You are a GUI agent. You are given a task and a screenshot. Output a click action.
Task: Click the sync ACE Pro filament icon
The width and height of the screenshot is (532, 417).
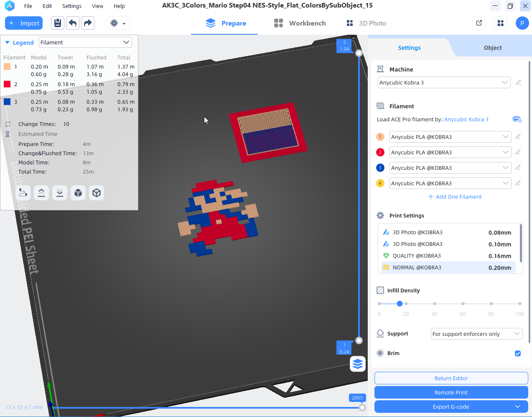coord(517,119)
